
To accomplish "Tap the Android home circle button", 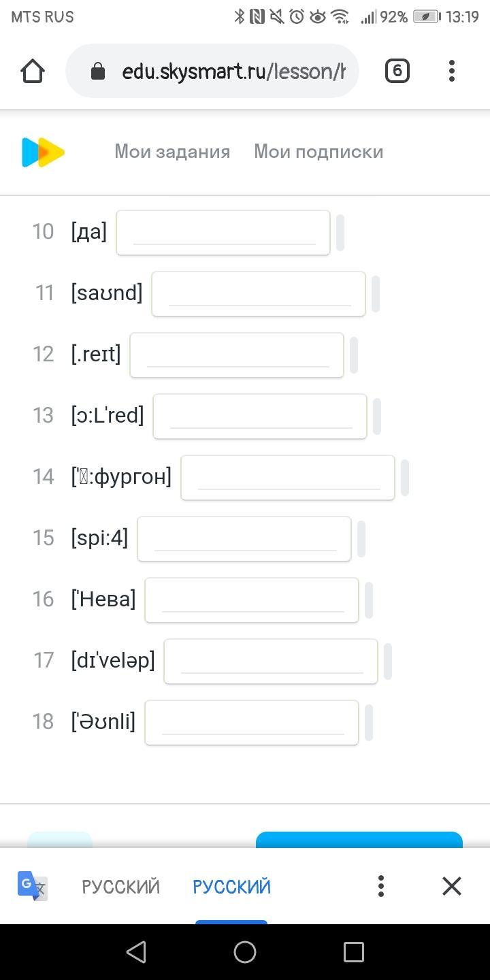I will pos(245,951).
